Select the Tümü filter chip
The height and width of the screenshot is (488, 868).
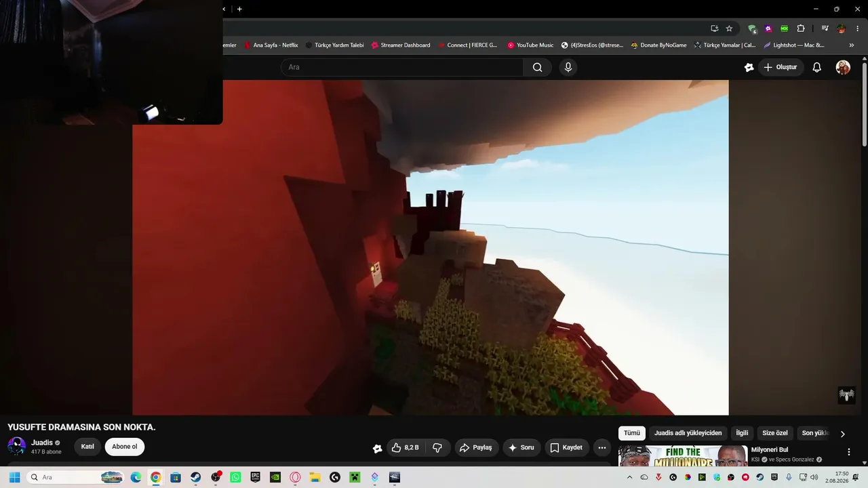[x=632, y=433]
